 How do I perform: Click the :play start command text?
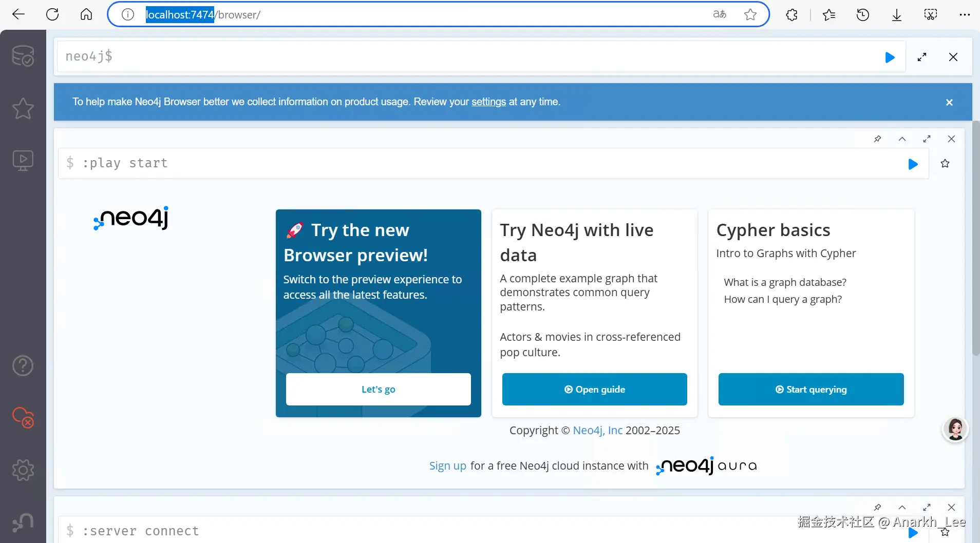point(125,163)
